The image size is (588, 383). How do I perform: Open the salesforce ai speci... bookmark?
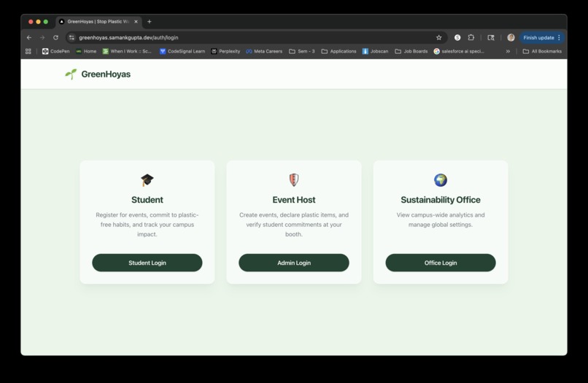[x=459, y=51]
